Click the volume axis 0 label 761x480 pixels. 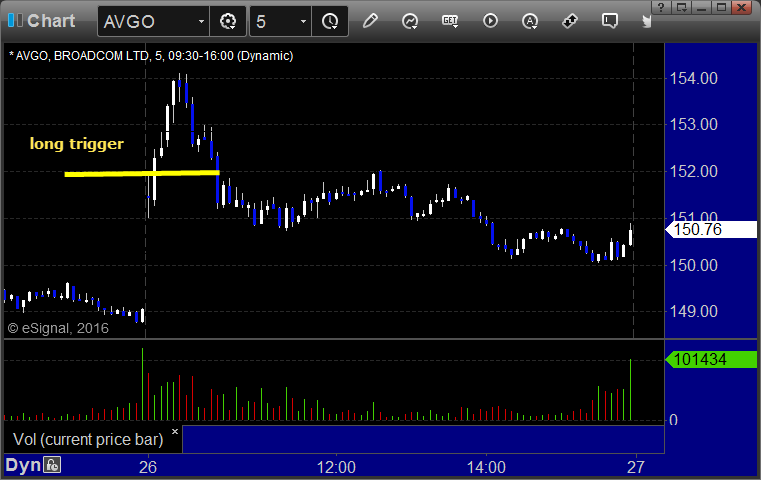[673, 420]
